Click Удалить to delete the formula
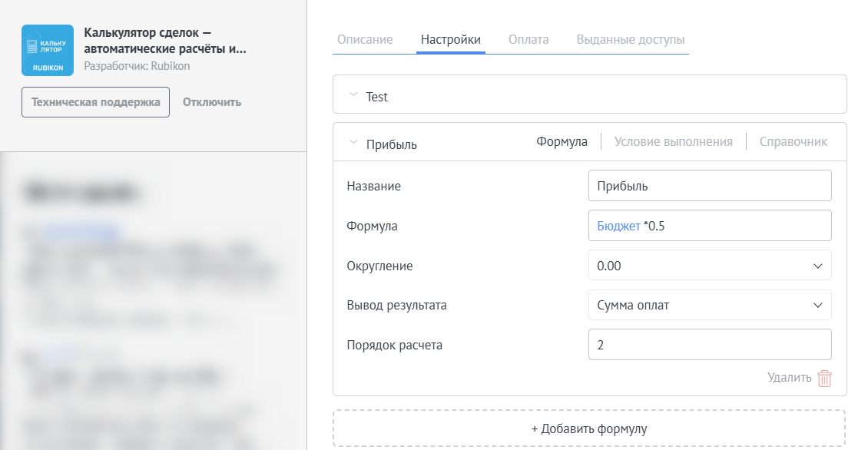This screenshot has height=450, width=868. click(790, 378)
